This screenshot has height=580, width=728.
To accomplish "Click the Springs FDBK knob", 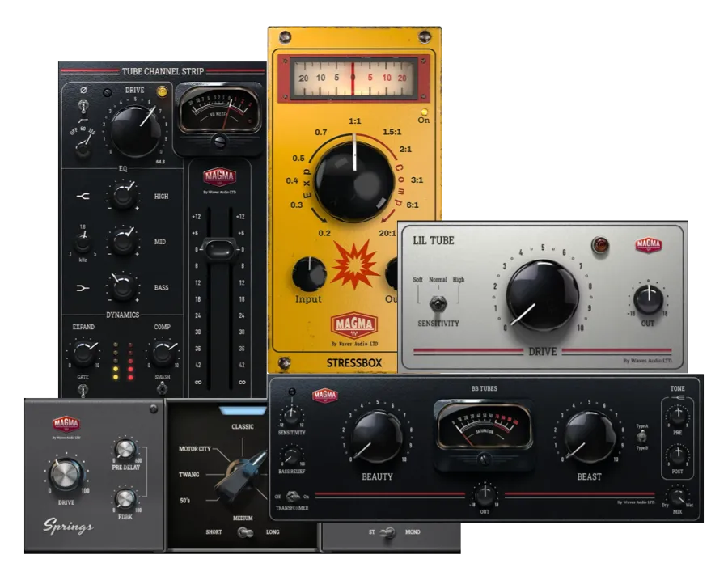I will point(125,499).
